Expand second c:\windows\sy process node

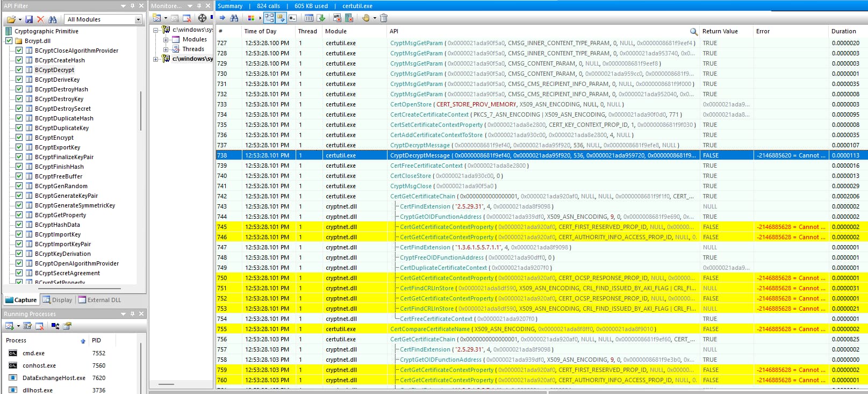(x=156, y=59)
